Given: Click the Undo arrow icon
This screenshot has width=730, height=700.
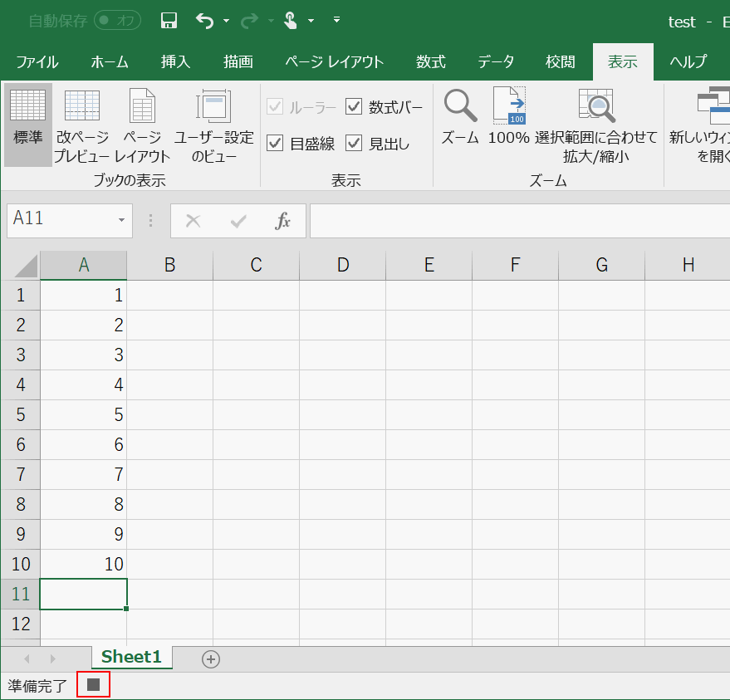Looking at the screenshot, I should point(204,21).
